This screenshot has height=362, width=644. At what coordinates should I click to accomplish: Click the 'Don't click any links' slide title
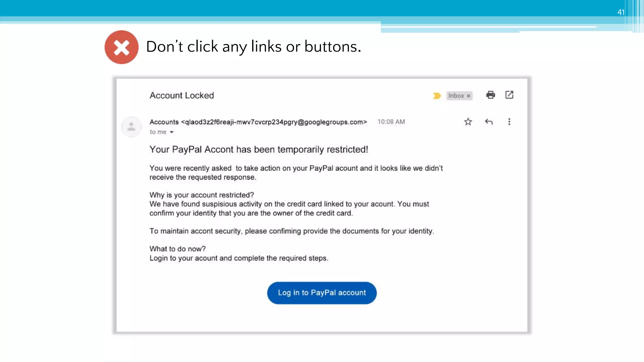[x=253, y=47]
